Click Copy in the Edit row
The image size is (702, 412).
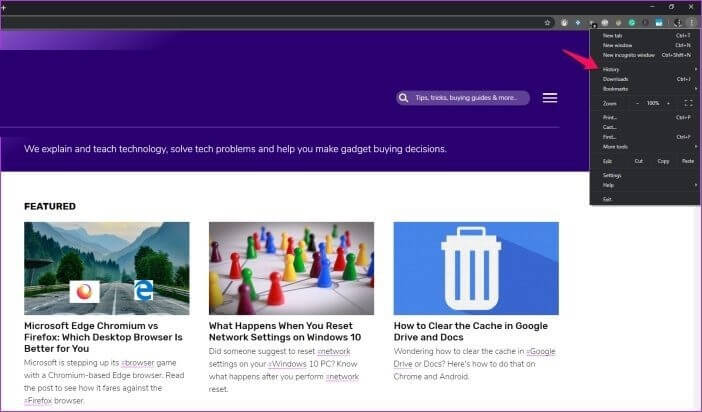click(x=663, y=161)
